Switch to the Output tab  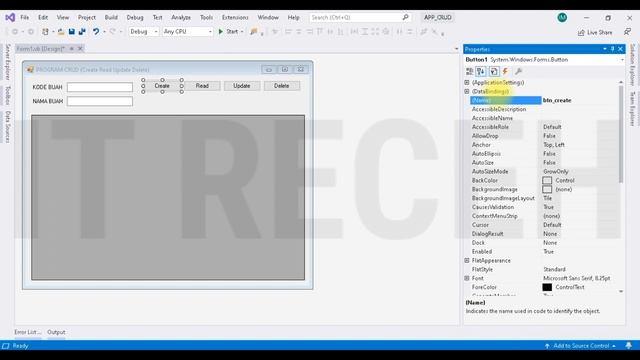coord(56,332)
